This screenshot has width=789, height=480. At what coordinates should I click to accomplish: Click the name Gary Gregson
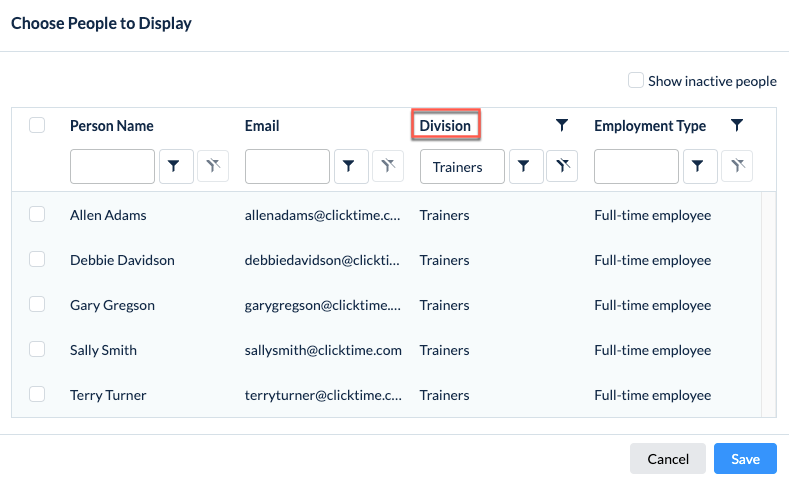[112, 305]
